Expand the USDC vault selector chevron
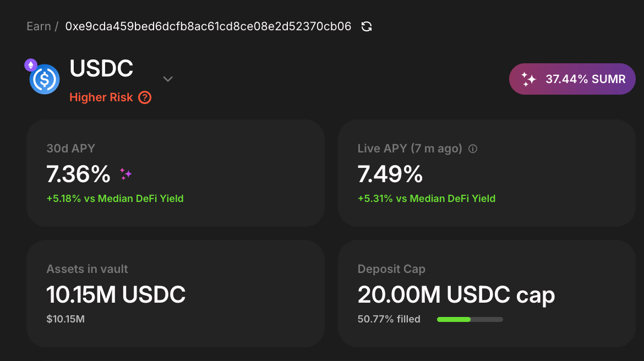Screen dimensions: 644x361 tap(167, 79)
